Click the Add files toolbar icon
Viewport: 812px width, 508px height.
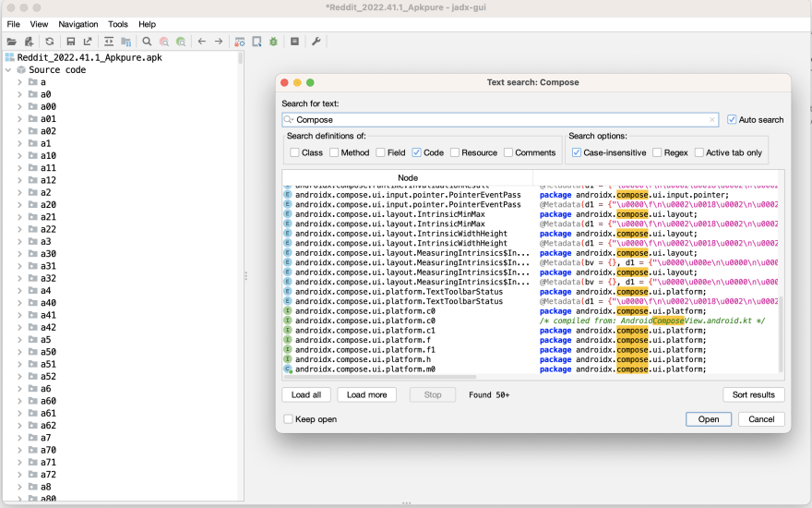tap(29, 42)
